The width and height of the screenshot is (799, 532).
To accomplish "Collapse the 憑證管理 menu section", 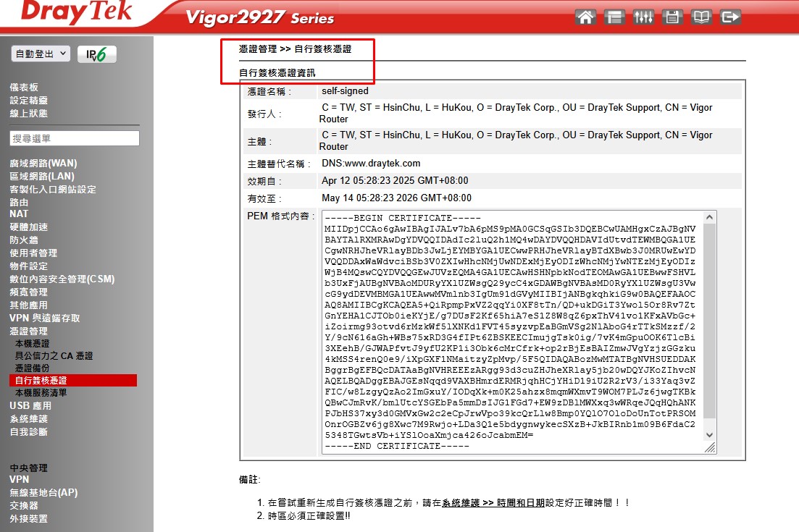I will click(28, 332).
